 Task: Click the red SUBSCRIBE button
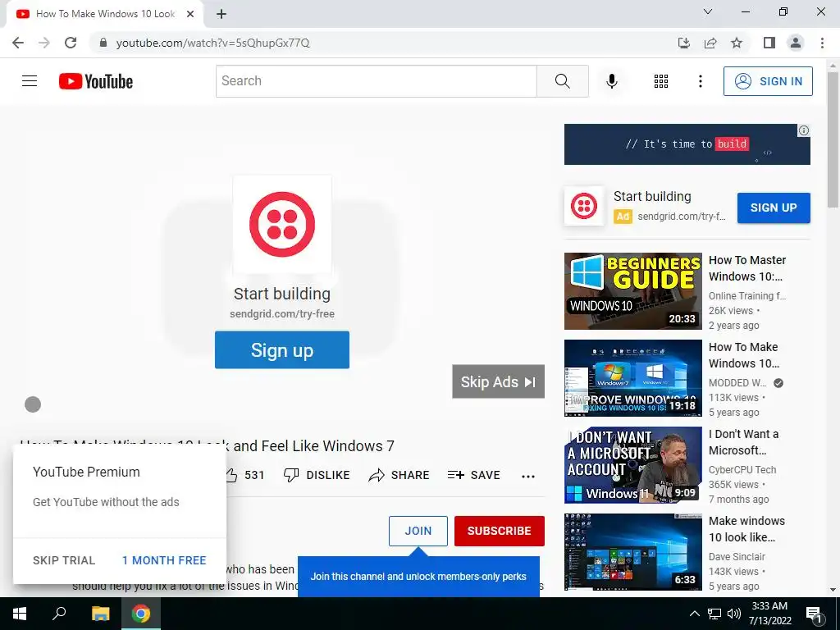pyautogui.click(x=500, y=531)
